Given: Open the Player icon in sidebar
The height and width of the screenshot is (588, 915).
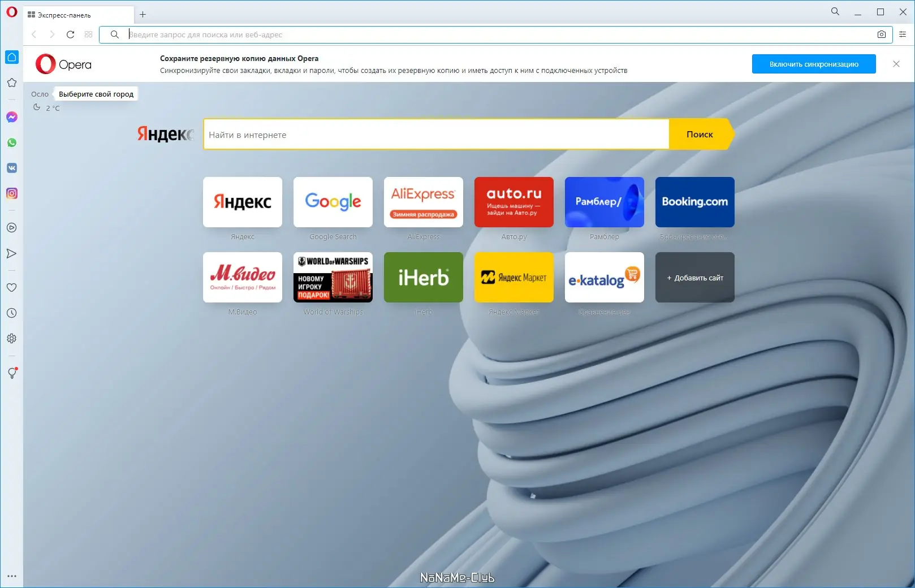Looking at the screenshot, I should click(12, 228).
